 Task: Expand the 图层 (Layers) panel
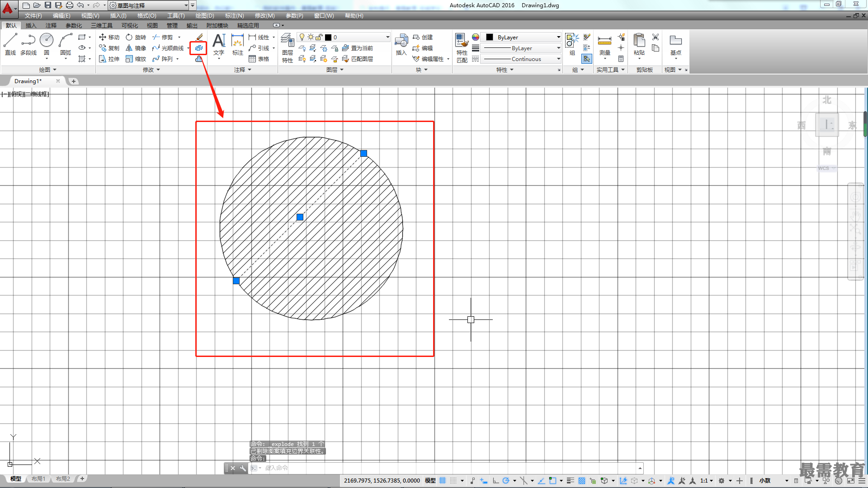coord(335,70)
